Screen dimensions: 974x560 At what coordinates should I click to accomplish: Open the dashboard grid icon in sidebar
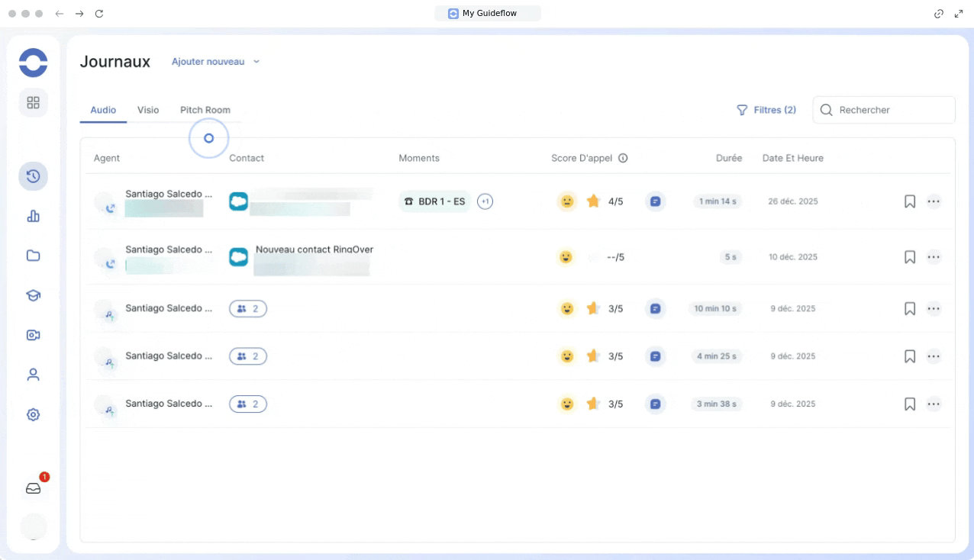pos(33,102)
